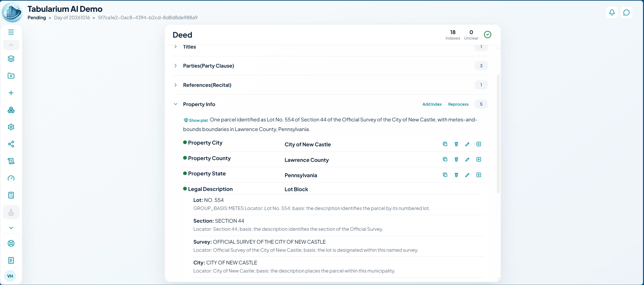Image resolution: width=644 pixels, height=285 pixels.
Task: Expand the Titles section
Action: [175, 47]
